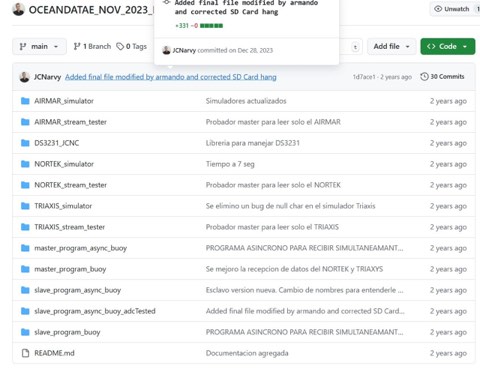Click the folder icon for slave_program_buoy

25,332
